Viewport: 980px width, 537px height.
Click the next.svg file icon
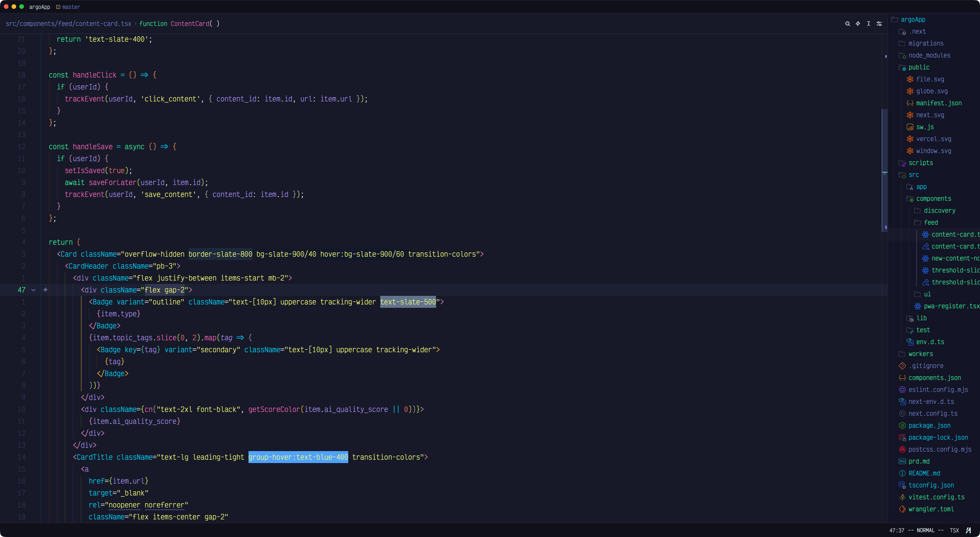pos(910,115)
